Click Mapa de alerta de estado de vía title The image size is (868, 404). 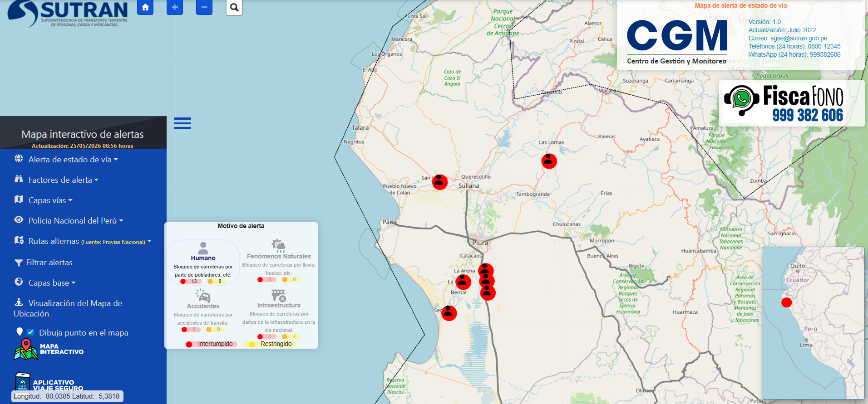point(740,5)
